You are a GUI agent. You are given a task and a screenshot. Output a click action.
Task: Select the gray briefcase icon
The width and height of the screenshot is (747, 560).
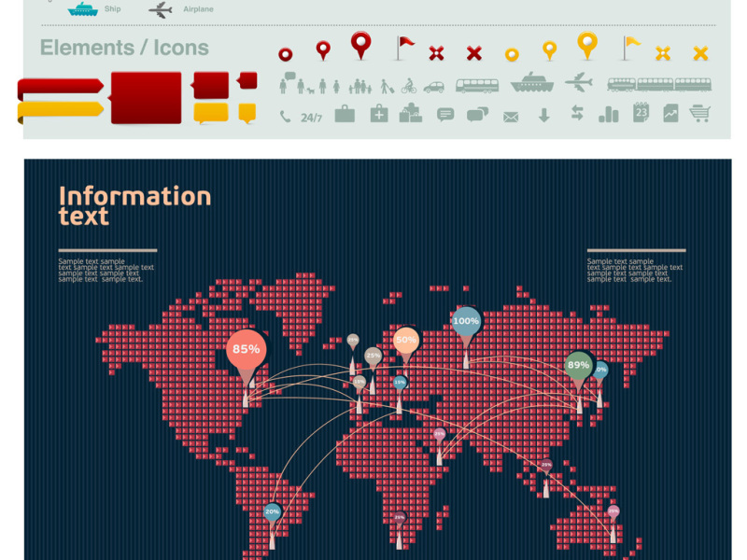[x=345, y=114]
